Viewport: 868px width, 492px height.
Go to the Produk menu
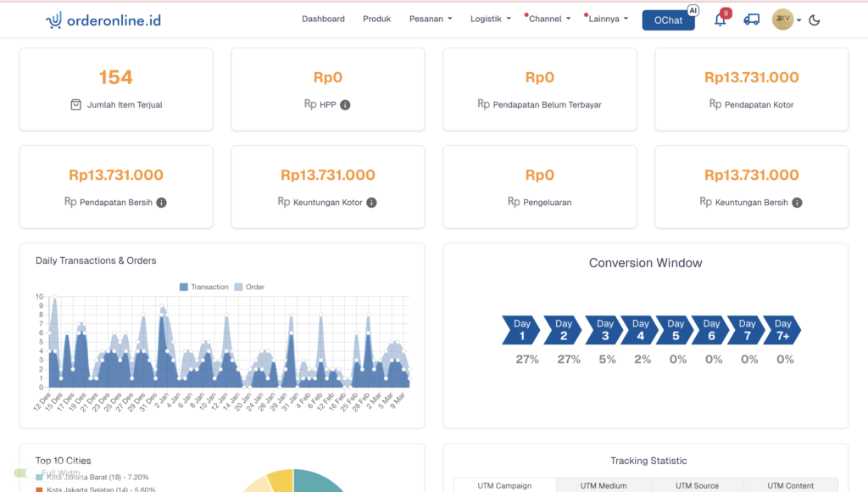click(376, 19)
